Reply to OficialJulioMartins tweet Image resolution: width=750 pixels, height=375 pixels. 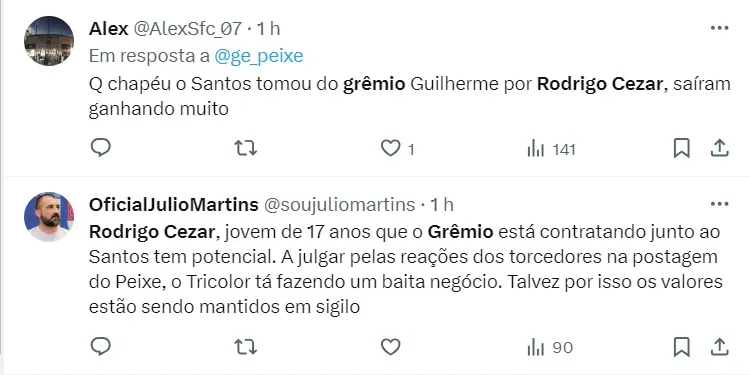click(x=100, y=346)
